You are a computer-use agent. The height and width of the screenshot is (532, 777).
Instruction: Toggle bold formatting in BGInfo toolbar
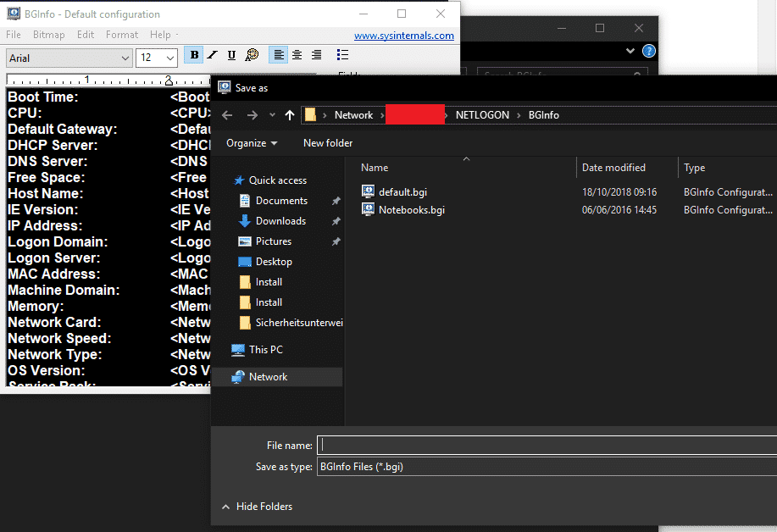(x=194, y=55)
